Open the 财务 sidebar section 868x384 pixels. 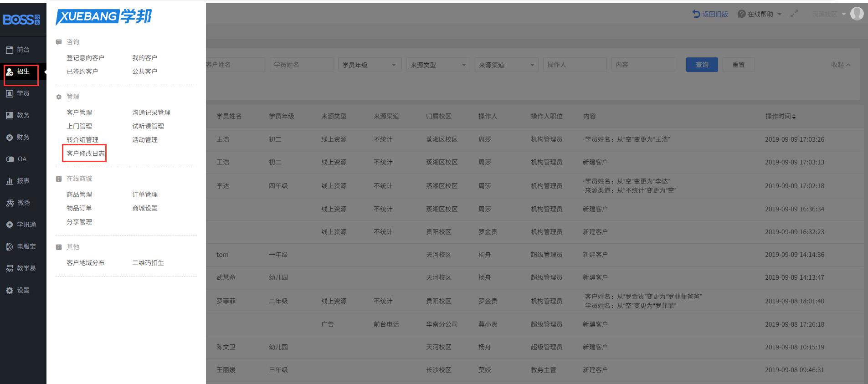click(18, 137)
